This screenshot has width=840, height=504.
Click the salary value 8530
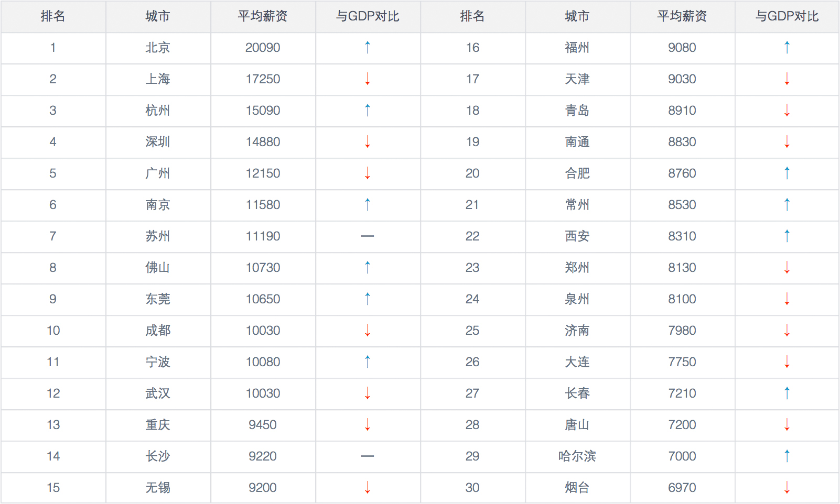point(682,205)
